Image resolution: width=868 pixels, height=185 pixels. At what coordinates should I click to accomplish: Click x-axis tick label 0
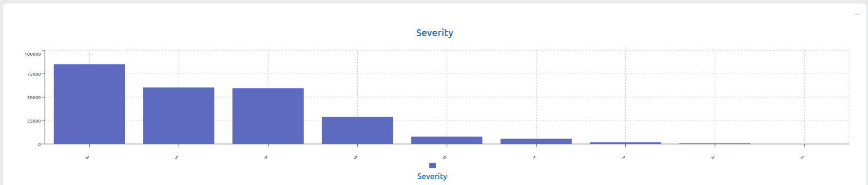click(444, 158)
